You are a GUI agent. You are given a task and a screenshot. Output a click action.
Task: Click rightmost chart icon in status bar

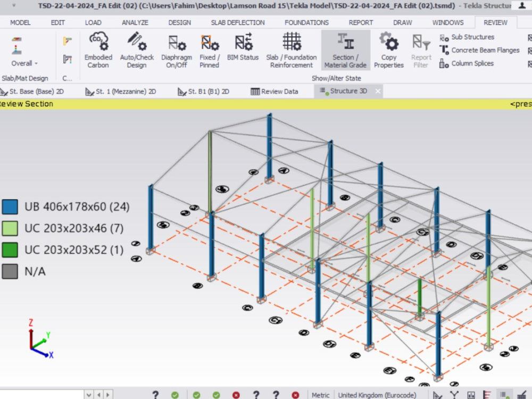point(522,395)
